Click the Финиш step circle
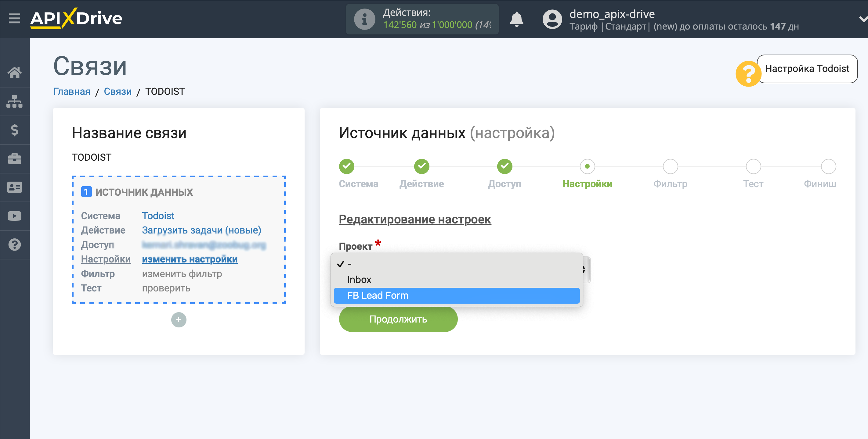This screenshot has height=439, width=868. [828, 166]
